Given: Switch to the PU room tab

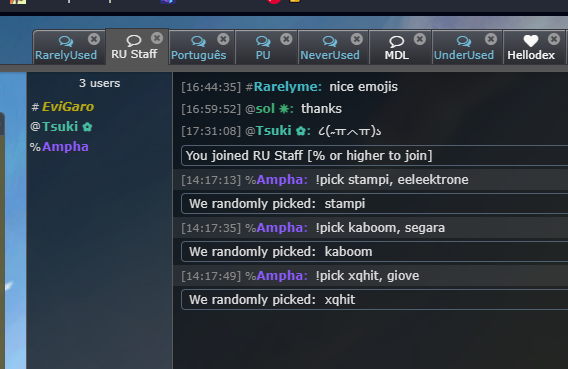Looking at the screenshot, I should (x=263, y=48).
